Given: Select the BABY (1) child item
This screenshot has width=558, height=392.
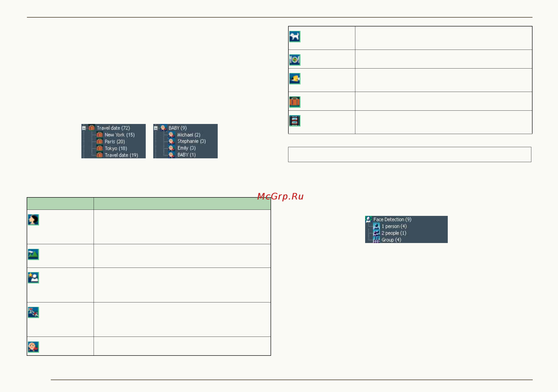Looking at the screenshot, I should [186, 155].
